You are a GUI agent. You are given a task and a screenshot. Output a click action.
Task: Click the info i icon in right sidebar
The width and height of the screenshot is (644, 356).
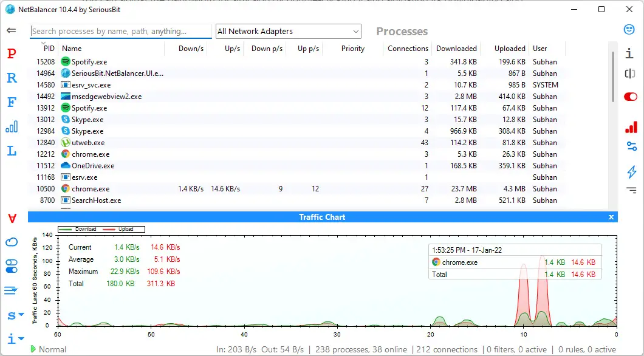click(629, 53)
